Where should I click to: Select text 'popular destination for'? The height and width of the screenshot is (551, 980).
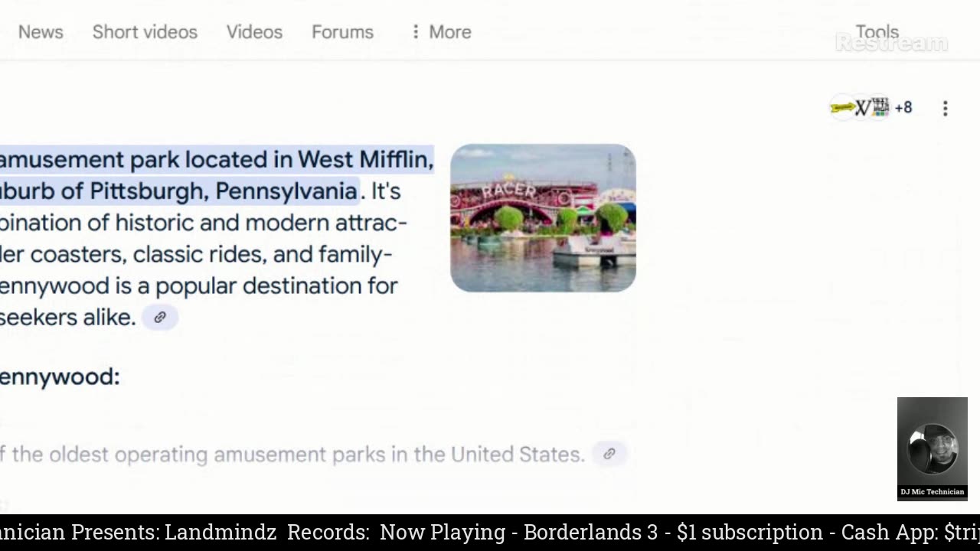276,286
